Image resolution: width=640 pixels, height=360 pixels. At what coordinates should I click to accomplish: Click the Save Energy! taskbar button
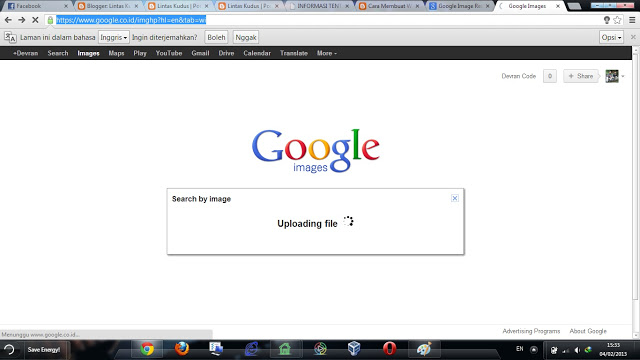tap(44, 350)
